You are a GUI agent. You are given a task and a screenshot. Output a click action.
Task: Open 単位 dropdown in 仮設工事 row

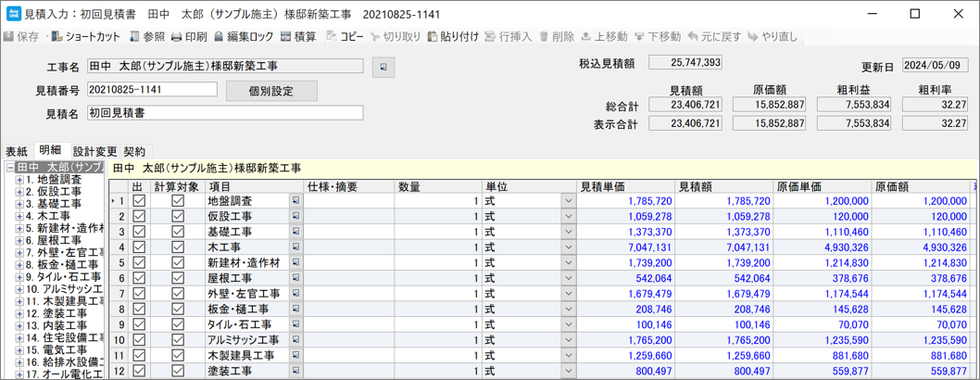pos(568,217)
